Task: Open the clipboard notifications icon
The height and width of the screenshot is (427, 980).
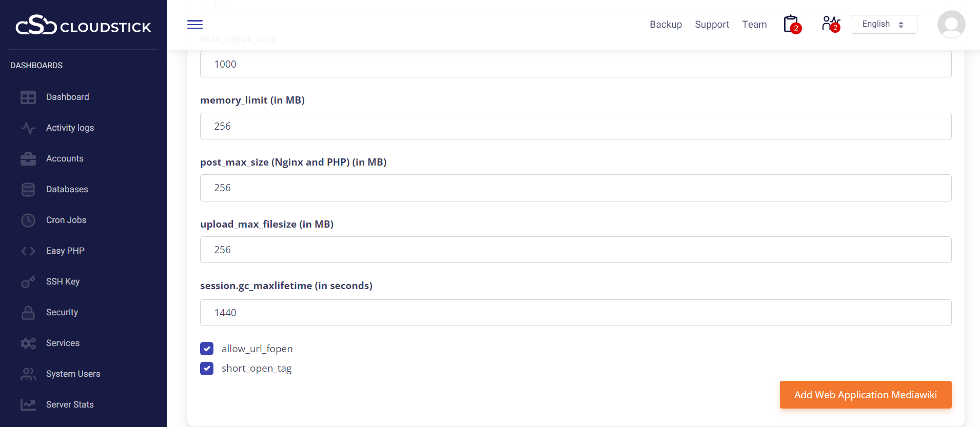Action: [791, 24]
